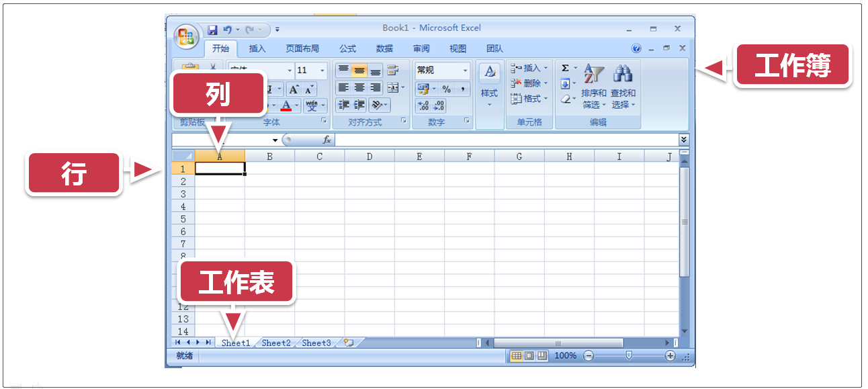Screen dimensions: 868x389
Task: Click the Clear eraser icon
Action: pyautogui.click(x=565, y=99)
